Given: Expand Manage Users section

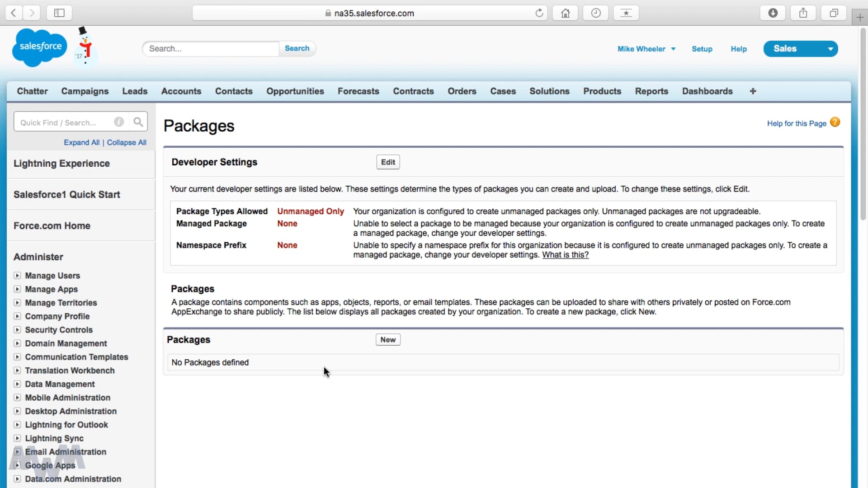Looking at the screenshot, I should click(17, 276).
